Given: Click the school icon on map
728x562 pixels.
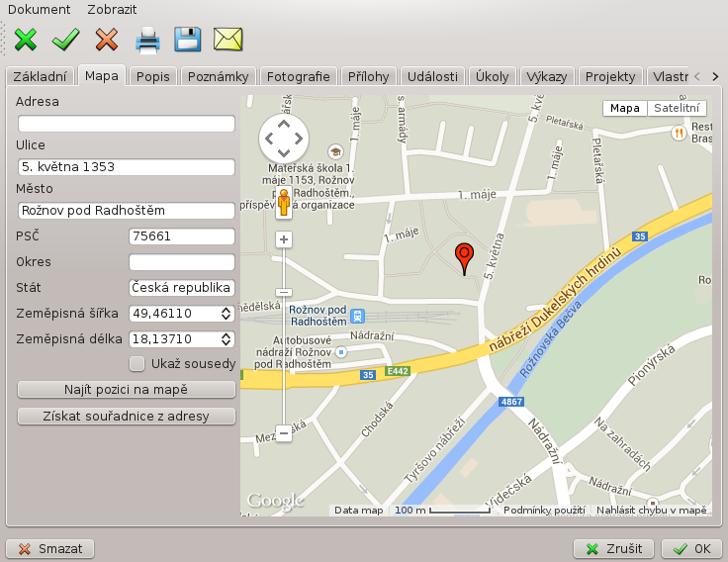Looking at the screenshot, I should [x=335, y=151].
